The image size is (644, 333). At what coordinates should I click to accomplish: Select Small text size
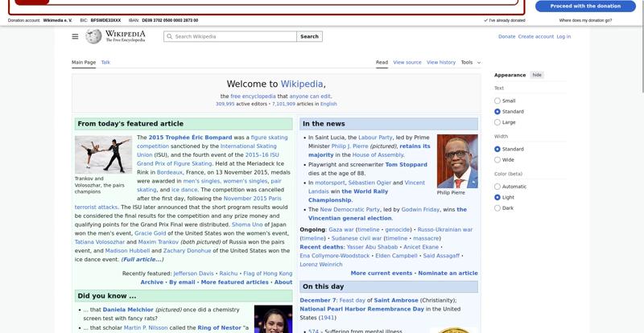tap(497, 101)
